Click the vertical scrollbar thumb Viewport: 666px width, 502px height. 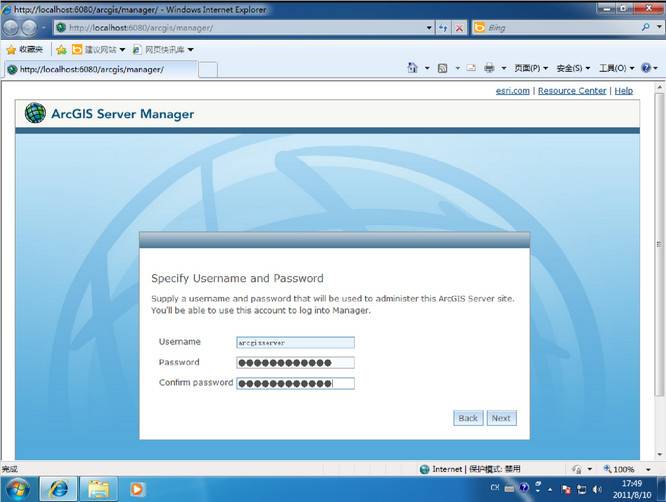tap(660, 245)
